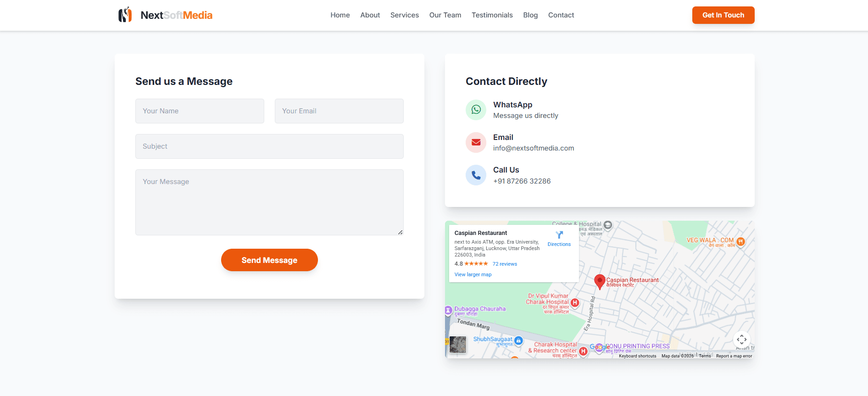The height and width of the screenshot is (396, 868).
Task: Click the Directions arrow icon on map
Action: (x=559, y=235)
